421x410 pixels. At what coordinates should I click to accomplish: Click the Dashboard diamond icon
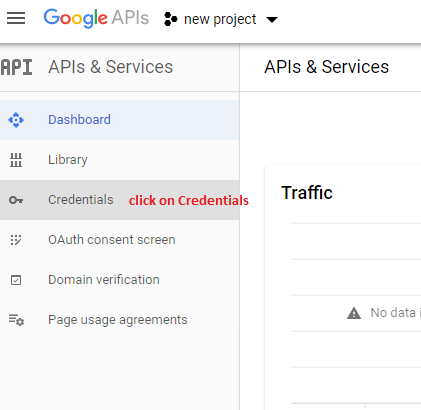(16, 120)
